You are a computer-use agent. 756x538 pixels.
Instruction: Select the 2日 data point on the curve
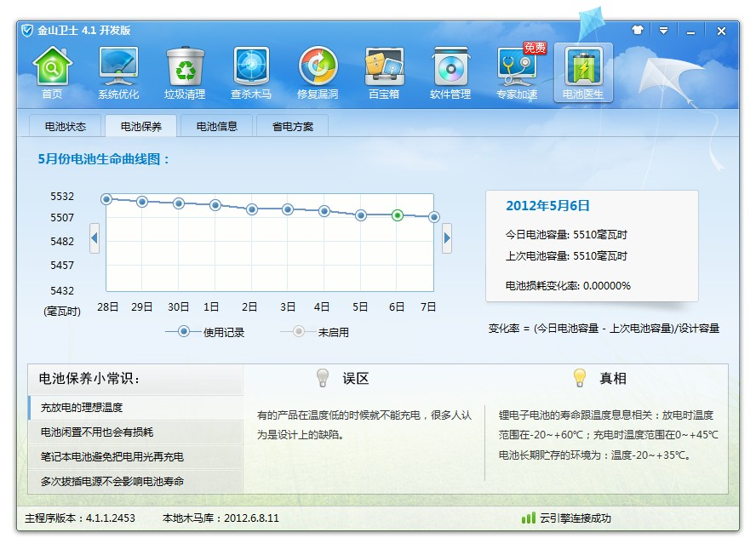point(252,209)
